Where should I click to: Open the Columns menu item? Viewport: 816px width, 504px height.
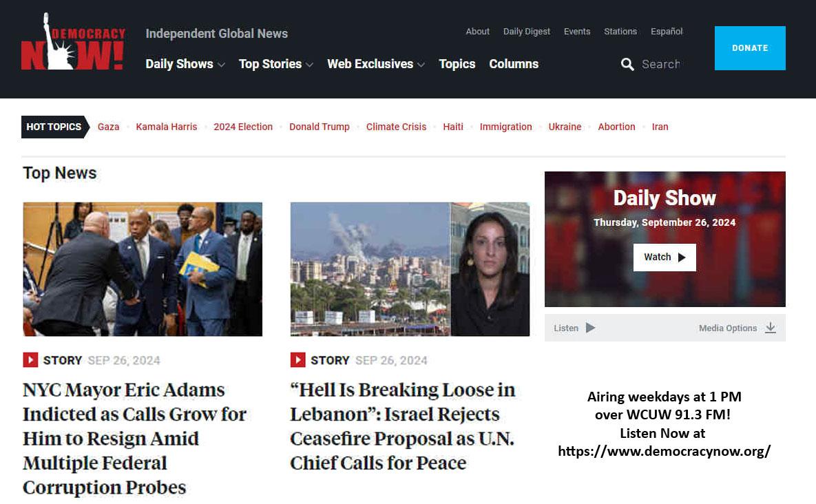[514, 64]
